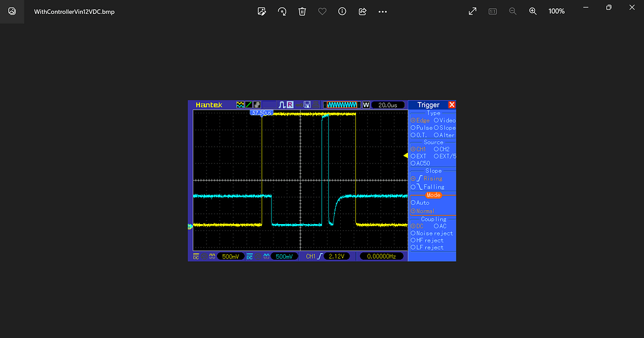Delete this bitmap with the trash icon
The image size is (644, 338).
click(302, 11)
